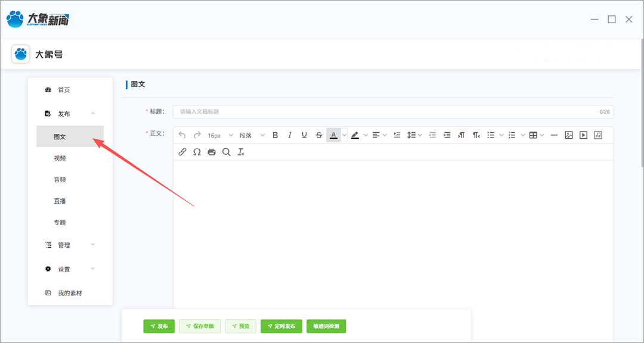Insert an image into the article
This screenshot has width=644, height=343.
[569, 135]
